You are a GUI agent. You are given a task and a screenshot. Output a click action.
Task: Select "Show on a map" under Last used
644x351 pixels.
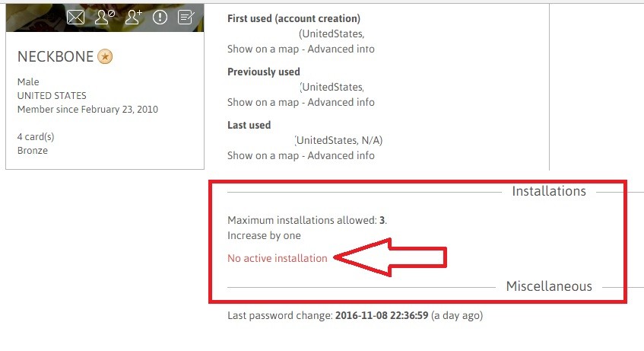(263, 155)
